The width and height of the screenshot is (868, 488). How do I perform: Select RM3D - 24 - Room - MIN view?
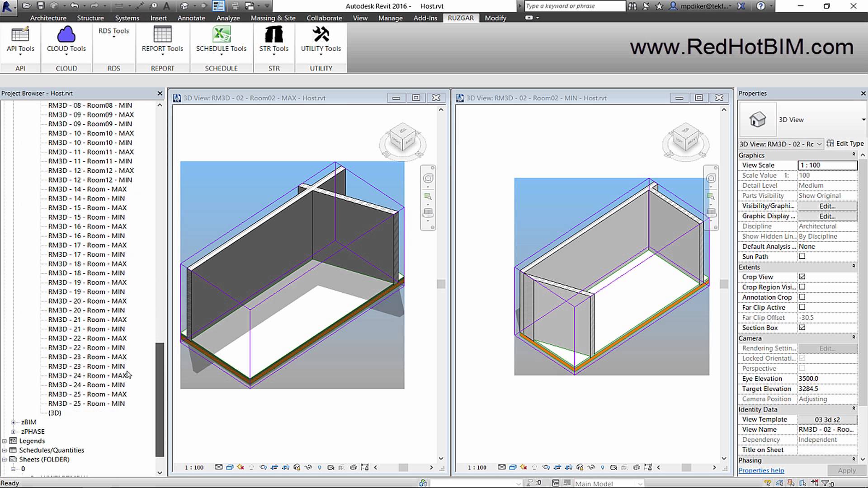point(86,385)
